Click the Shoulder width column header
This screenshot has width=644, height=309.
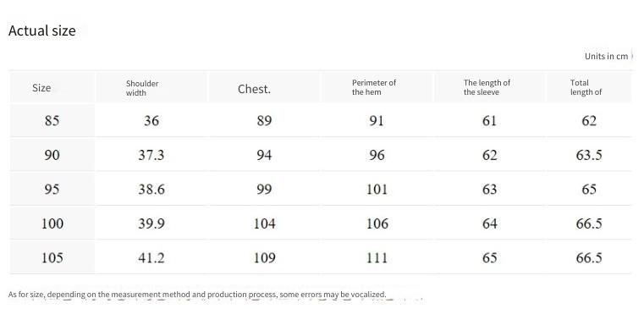point(142,88)
